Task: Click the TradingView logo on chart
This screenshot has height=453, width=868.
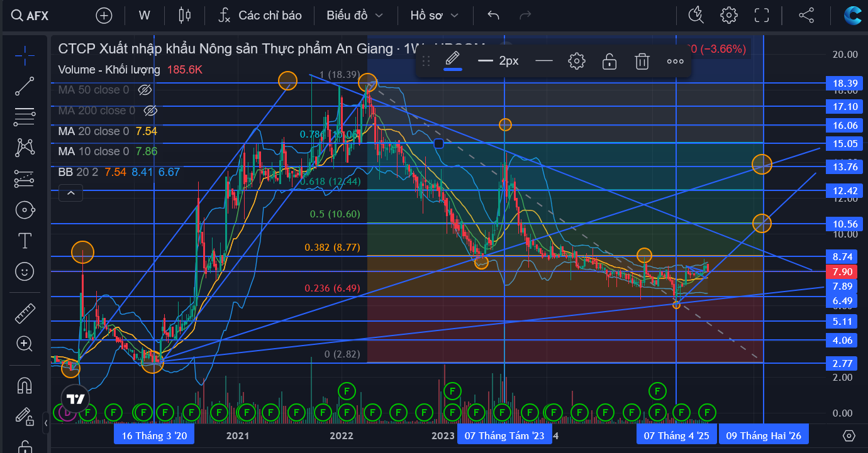Action: point(75,398)
